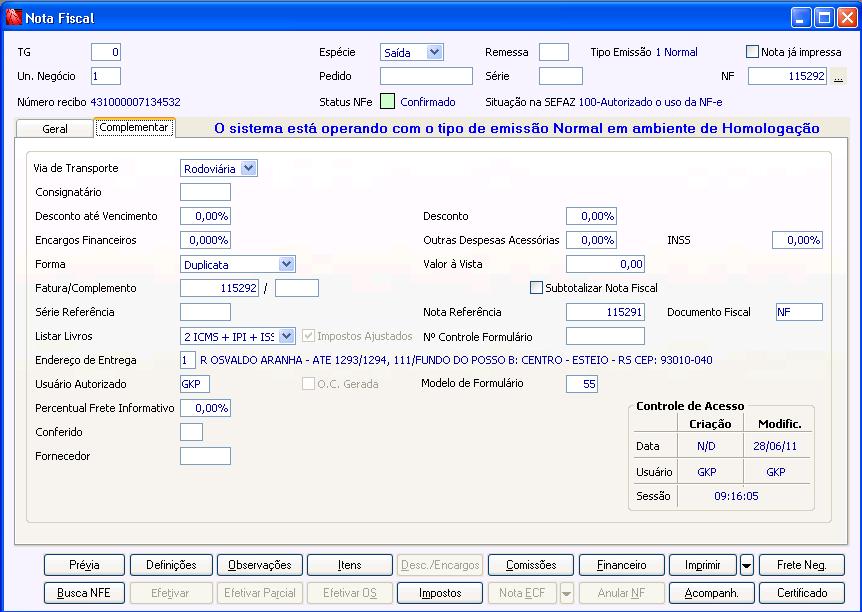The height and width of the screenshot is (612, 862).
Task: Open the Itens button
Action: click(x=350, y=565)
